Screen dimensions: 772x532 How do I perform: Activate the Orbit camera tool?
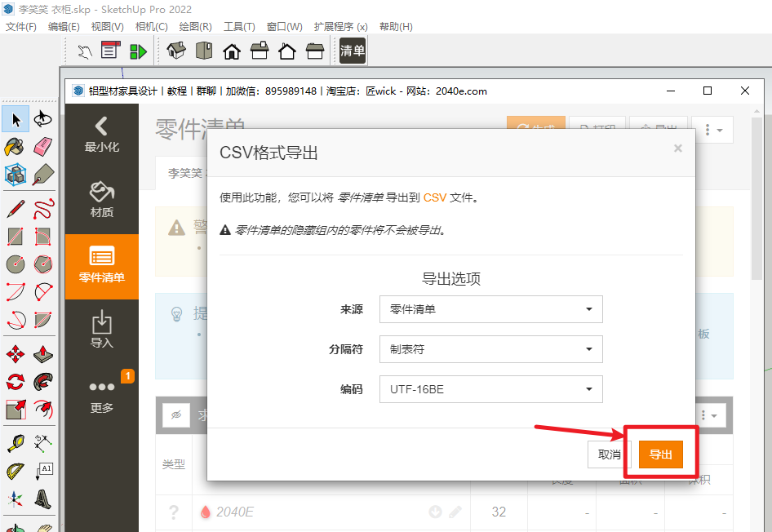tap(43, 119)
